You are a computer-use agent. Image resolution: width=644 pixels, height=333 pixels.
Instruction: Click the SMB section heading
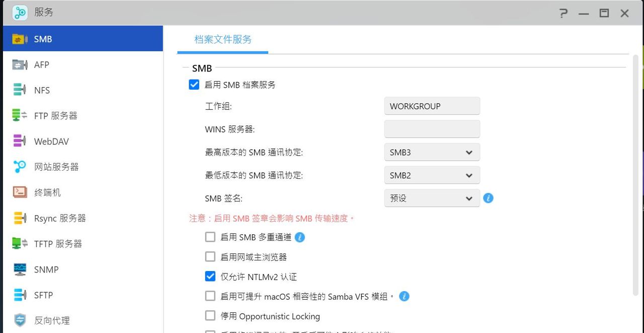202,68
